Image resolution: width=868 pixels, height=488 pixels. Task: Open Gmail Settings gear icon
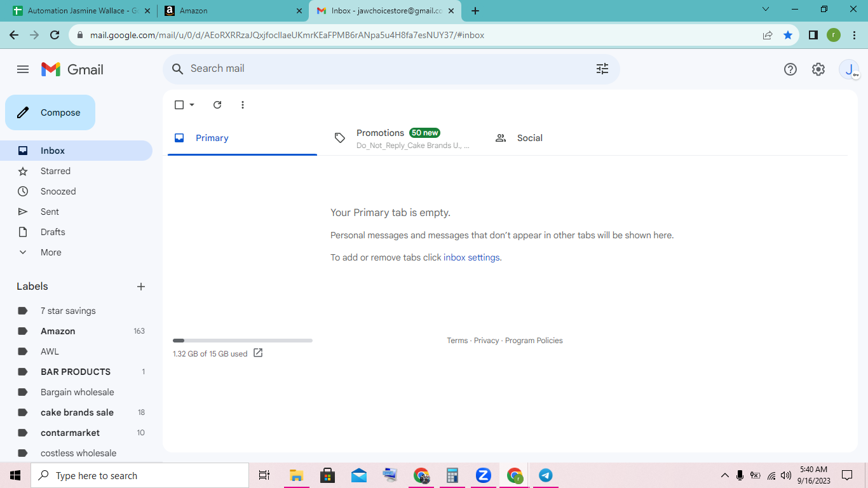coord(818,69)
